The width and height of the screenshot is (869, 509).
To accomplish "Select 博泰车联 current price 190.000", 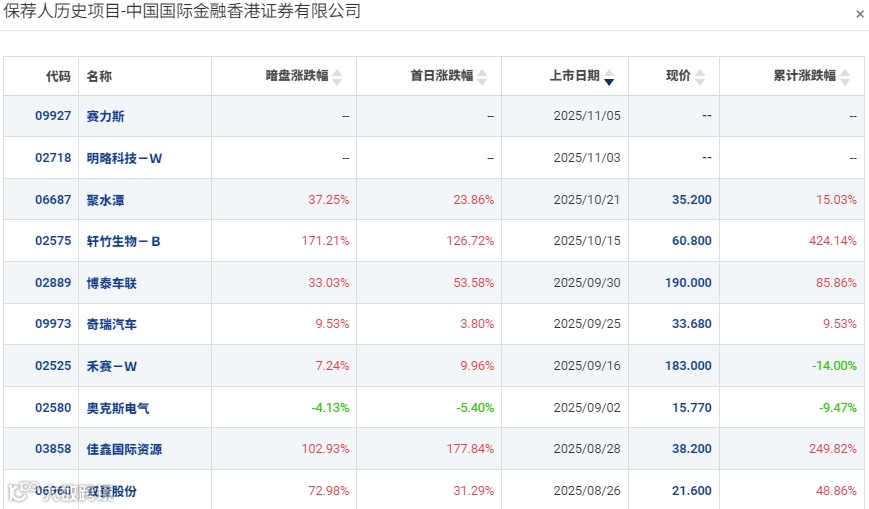I will point(688,283).
